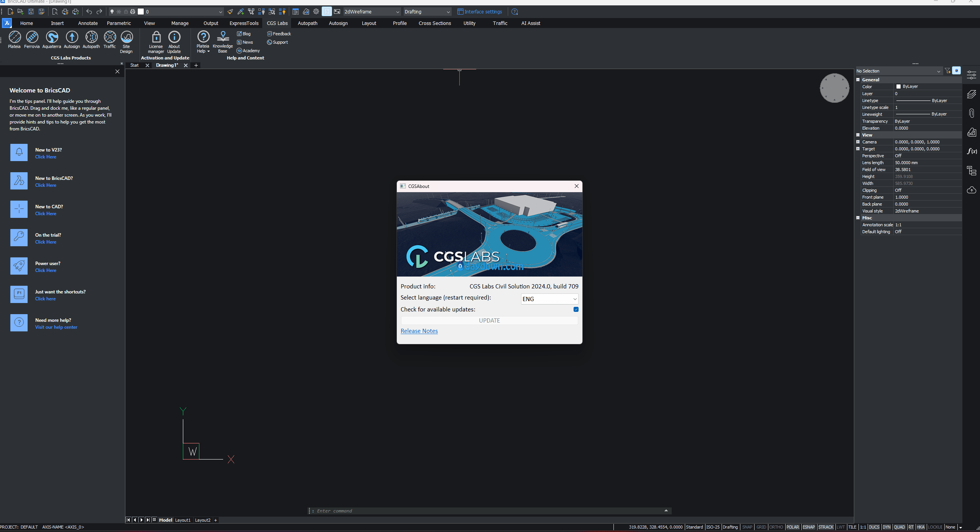This screenshot has height=532, width=980.
Task: Open Site Design product
Action: pos(127,42)
